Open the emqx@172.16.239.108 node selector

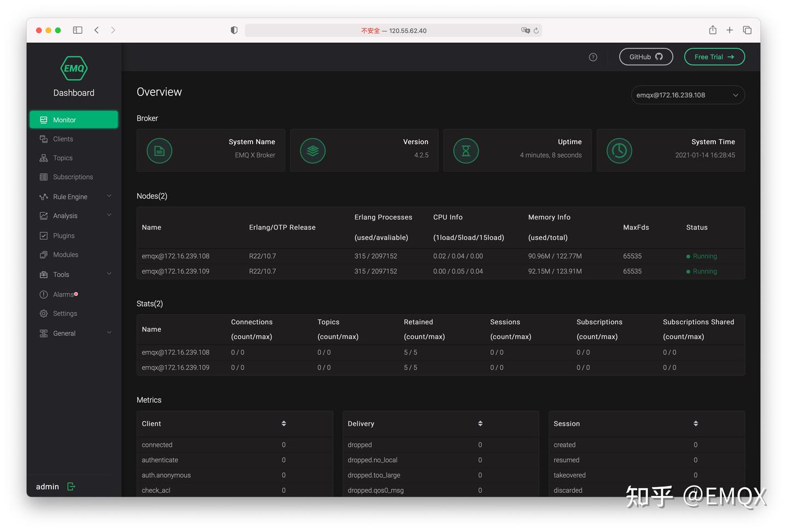click(x=688, y=94)
